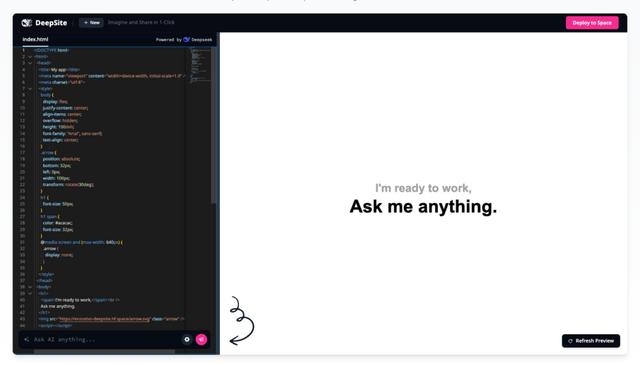Screen dimensions: 640x365
Task: Click Refresh Preview button
Action: pyautogui.click(x=591, y=341)
